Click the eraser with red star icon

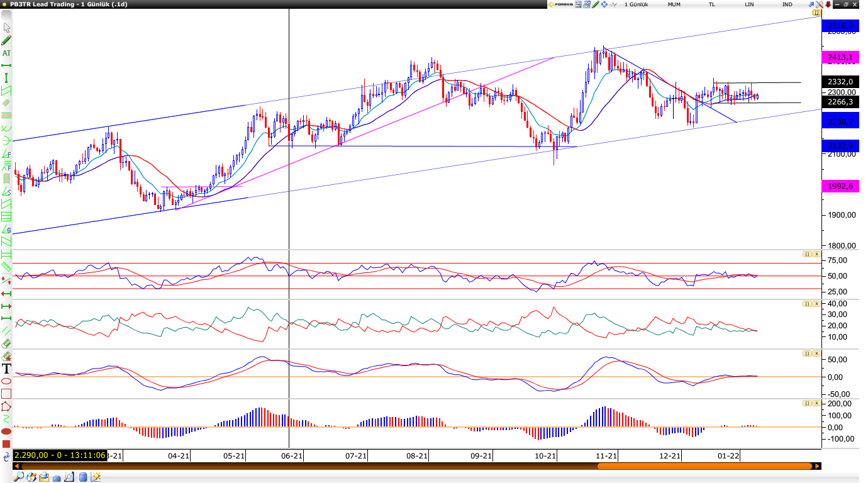(7, 357)
